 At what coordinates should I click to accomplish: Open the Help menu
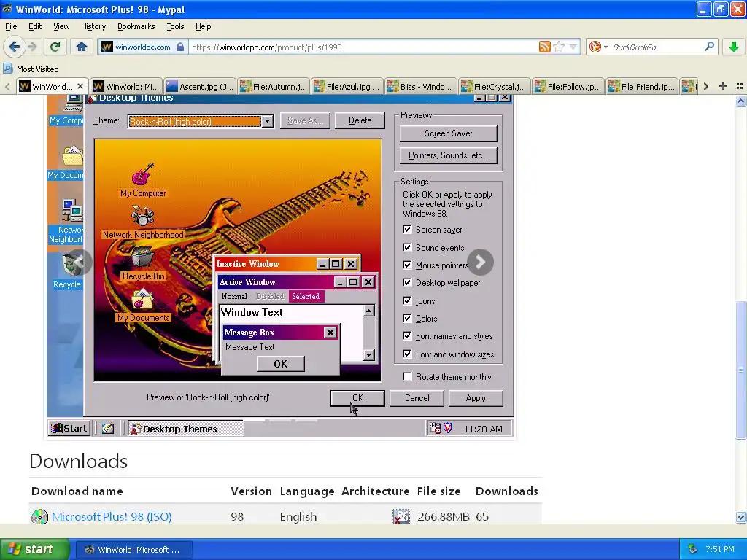click(203, 26)
